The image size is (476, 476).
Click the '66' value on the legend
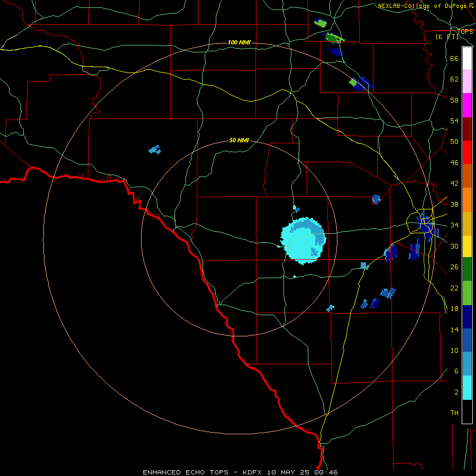[454, 58]
